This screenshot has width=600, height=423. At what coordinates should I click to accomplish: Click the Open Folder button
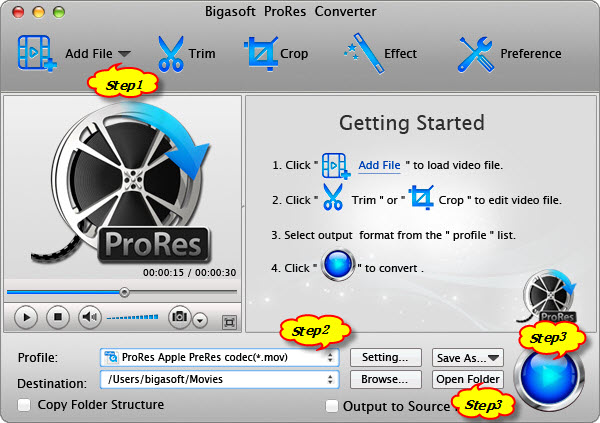pyautogui.click(x=468, y=379)
